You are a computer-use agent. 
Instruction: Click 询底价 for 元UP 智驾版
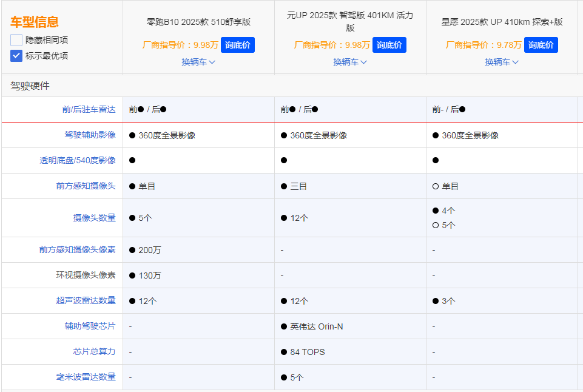(389, 45)
